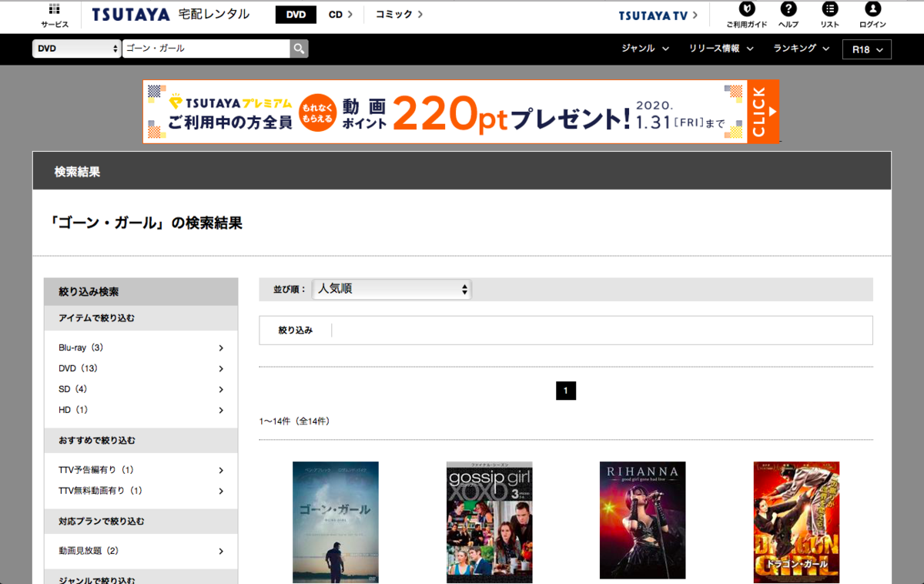Screen dimensions: 924x584
Task: Click the TSUTAYA 宅配レンタル logo
Action: click(x=170, y=15)
